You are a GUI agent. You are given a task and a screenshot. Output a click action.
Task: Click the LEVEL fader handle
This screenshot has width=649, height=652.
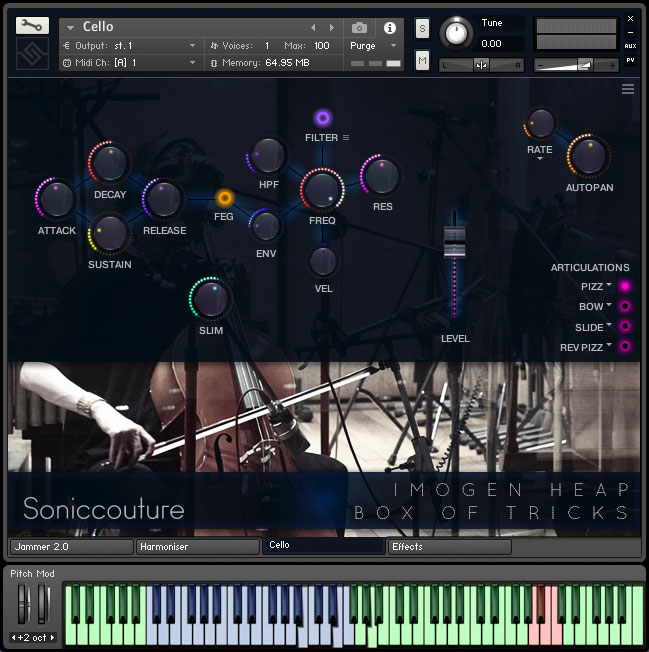[455, 241]
